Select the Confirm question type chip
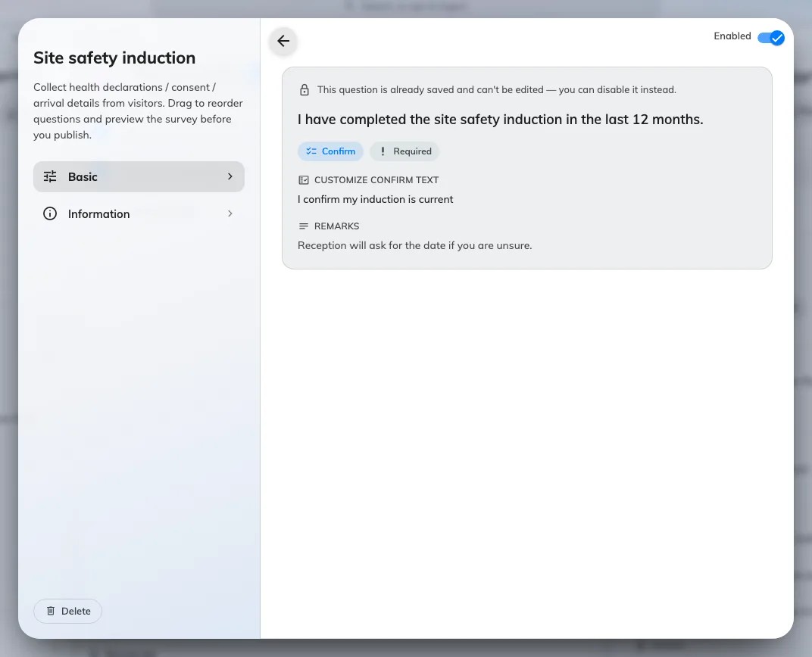The width and height of the screenshot is (812, 657). click(330, 151)
